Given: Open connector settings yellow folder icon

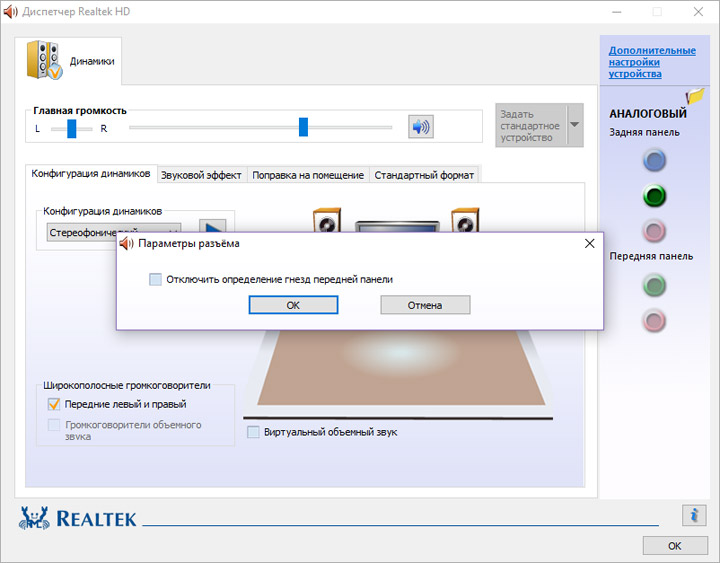Looking at the screenshot, I should click(x=695, y=96).
